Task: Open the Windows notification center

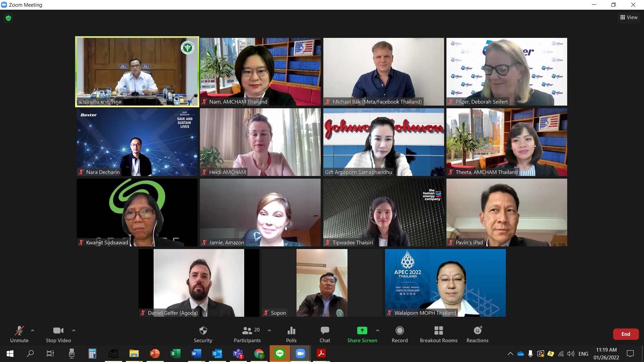Action: coord(630,354)
